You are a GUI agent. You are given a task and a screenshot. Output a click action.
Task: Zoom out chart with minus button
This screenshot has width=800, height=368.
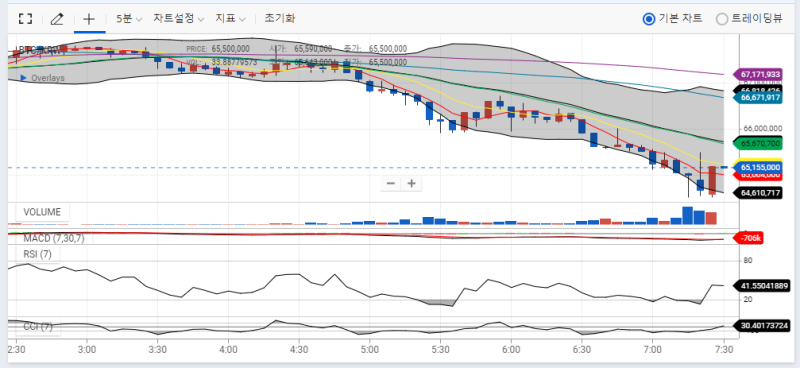[391, 184]
